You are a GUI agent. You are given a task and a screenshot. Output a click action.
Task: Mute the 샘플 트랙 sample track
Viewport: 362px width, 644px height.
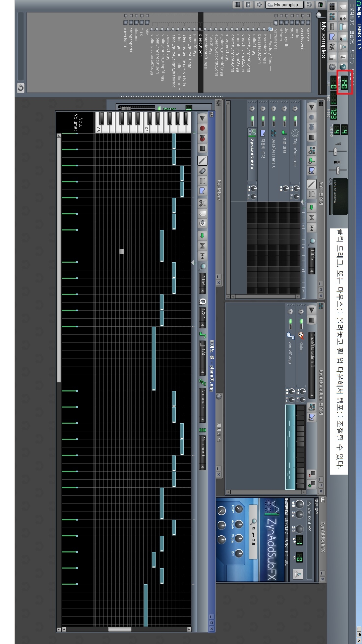pos(285,118)
